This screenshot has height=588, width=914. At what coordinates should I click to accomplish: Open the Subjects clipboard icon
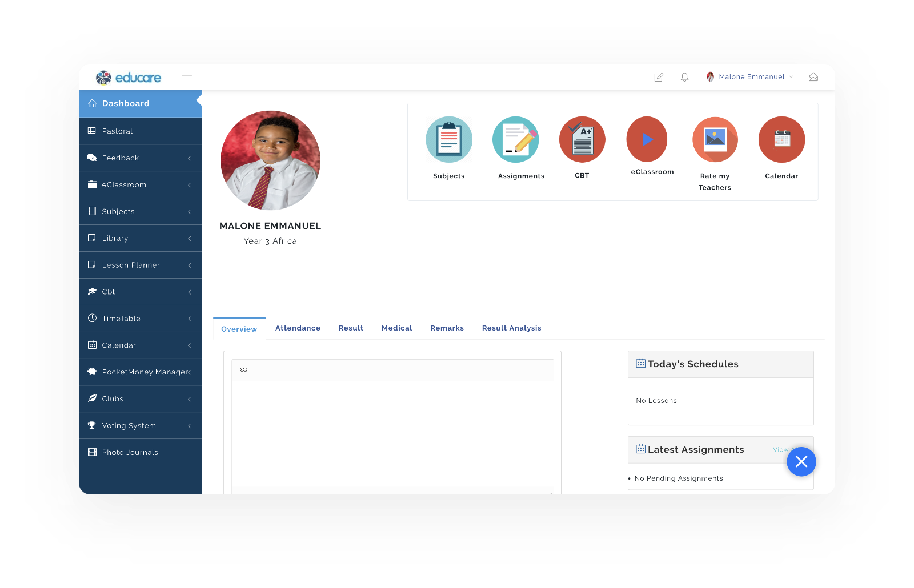click(x=449, y=140)
